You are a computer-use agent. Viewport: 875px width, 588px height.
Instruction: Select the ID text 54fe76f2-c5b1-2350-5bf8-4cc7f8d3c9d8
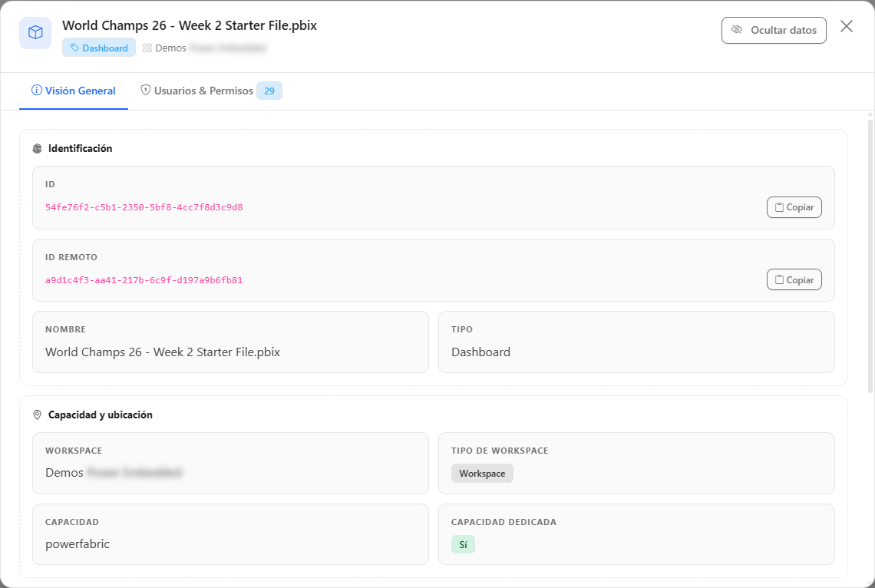[x=144, y=207]
